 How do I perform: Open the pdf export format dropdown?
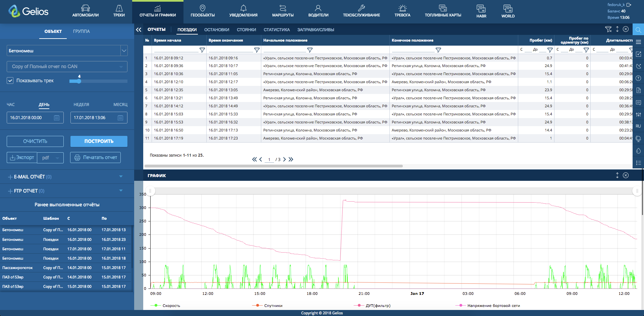pos(50,158)
